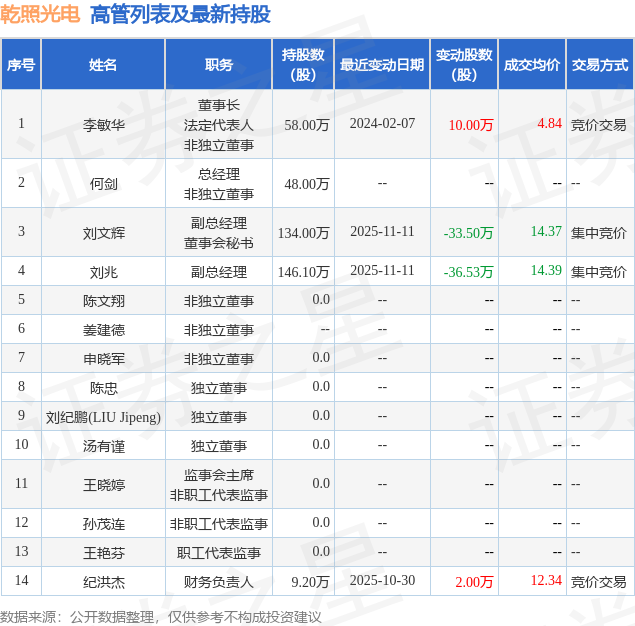The width and height of the screenshot is (635, 626).
Task: Select the name 纪洪杰
Action: tap(104, 582)
